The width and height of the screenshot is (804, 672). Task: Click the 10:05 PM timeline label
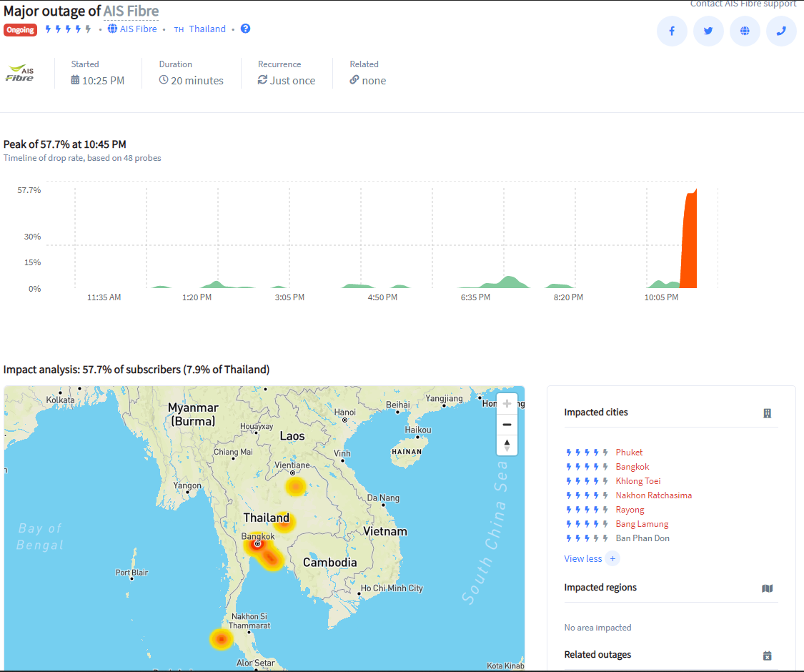tap(661, 297)
